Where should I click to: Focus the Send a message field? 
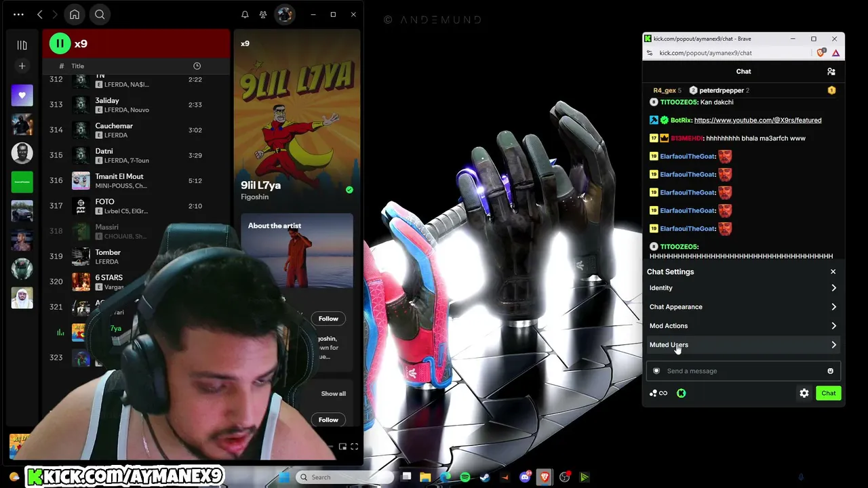click(x=743, y=371)
